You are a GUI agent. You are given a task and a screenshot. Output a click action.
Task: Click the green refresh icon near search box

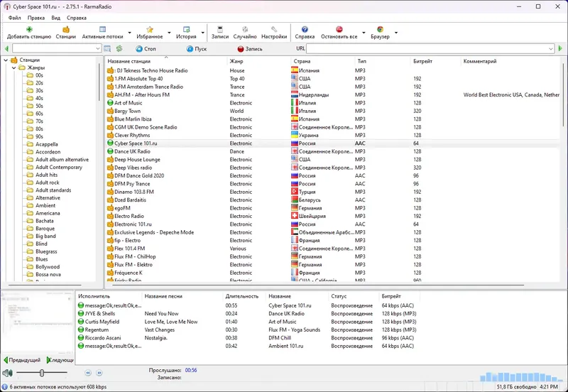pyautogui.click(x=119, y=48)
